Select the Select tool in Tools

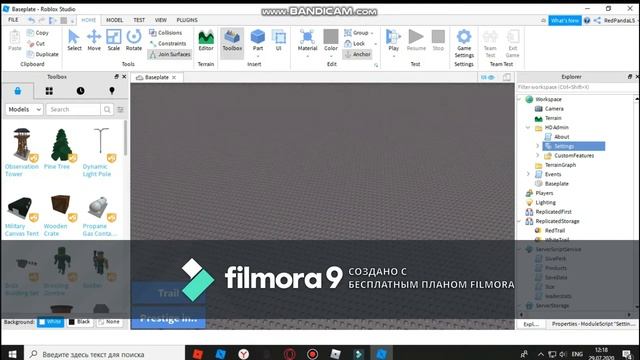click(x=74, y=40)
